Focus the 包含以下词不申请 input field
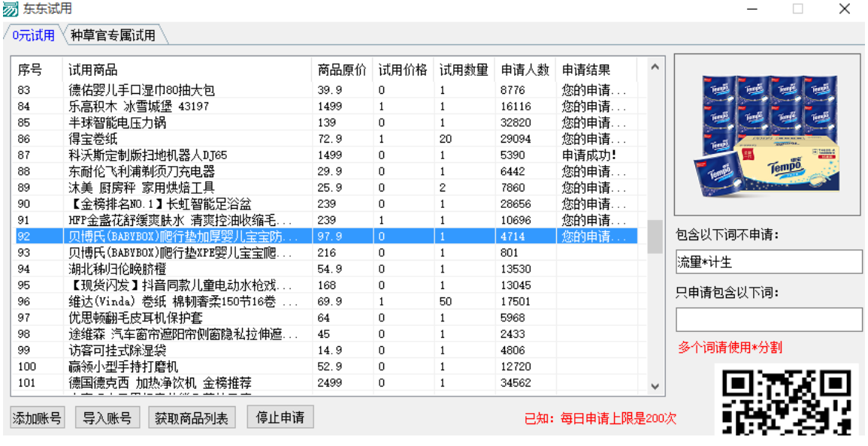 [768, 262]
